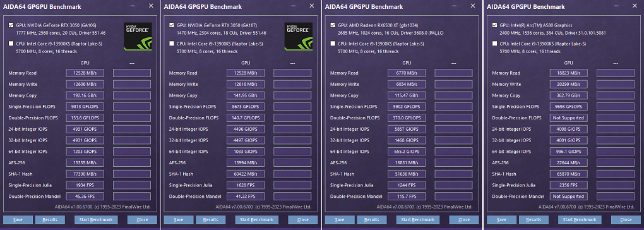Viewport: 644px width, 230px height.
Task: Save results in the Arc A580 window
Action: point(501,220)
